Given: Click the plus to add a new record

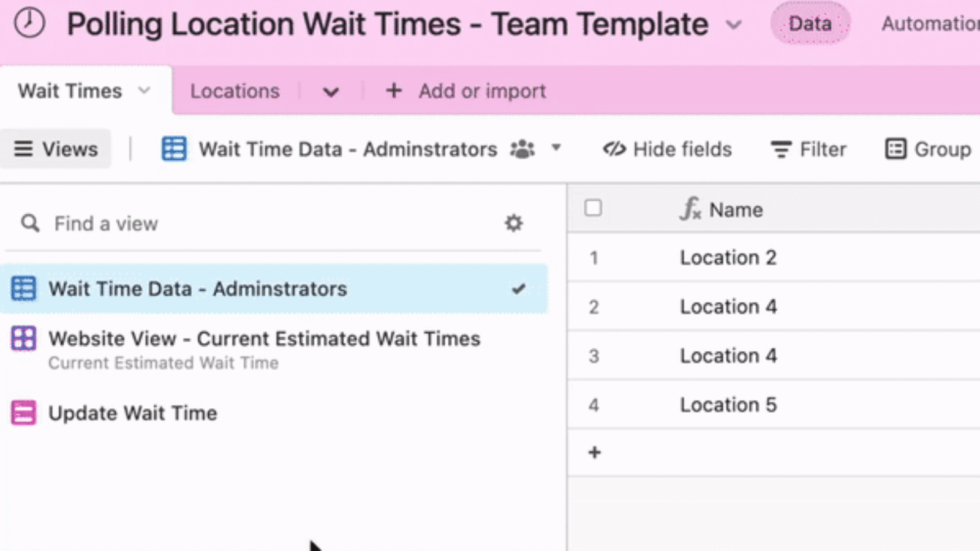Looking at the screenshot, I should click(594, 452).
